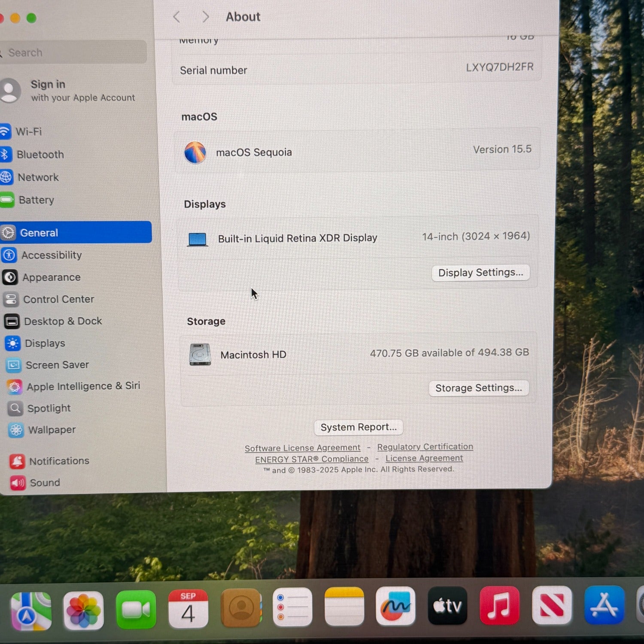Image resolution: width=644 pixels, height=644 pixels.
Task: Select Bluetooth in the sidebar
Action: pos(40,155)
